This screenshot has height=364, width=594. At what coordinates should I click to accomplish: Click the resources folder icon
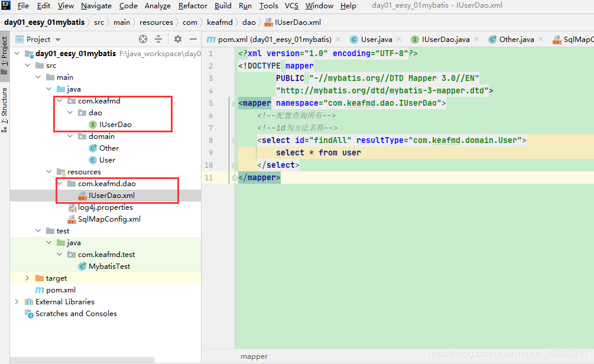[x=61, y=172]
